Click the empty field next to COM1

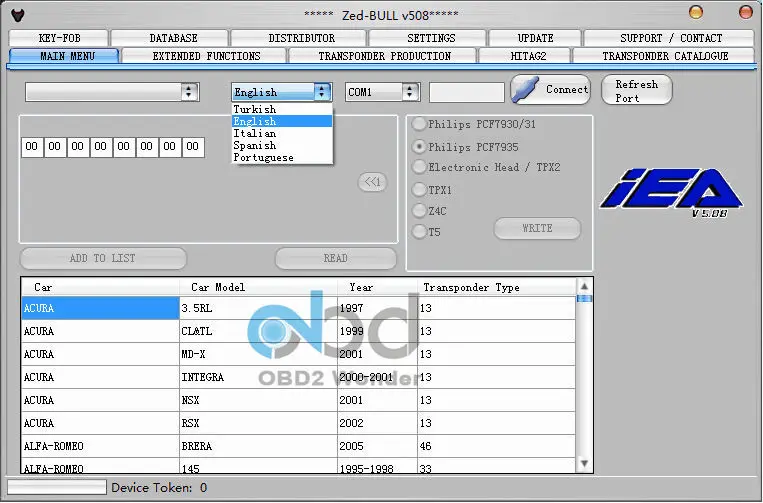tap(467, 92)
